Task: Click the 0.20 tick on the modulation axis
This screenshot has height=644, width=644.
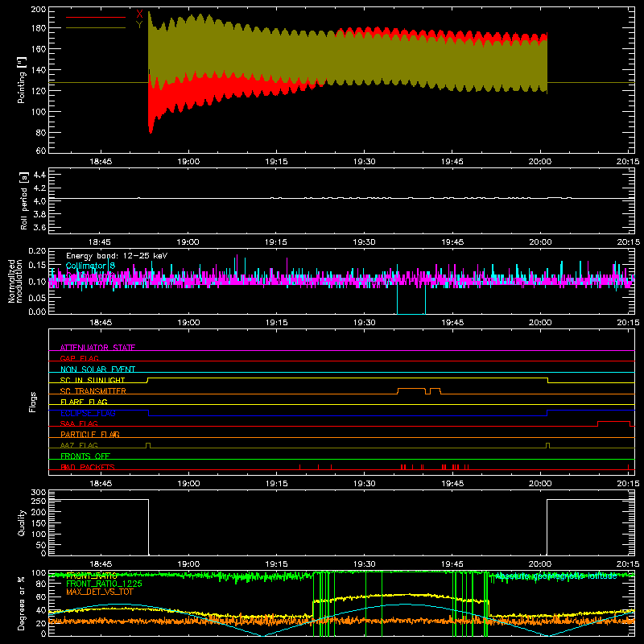Action: click(37, 251)
